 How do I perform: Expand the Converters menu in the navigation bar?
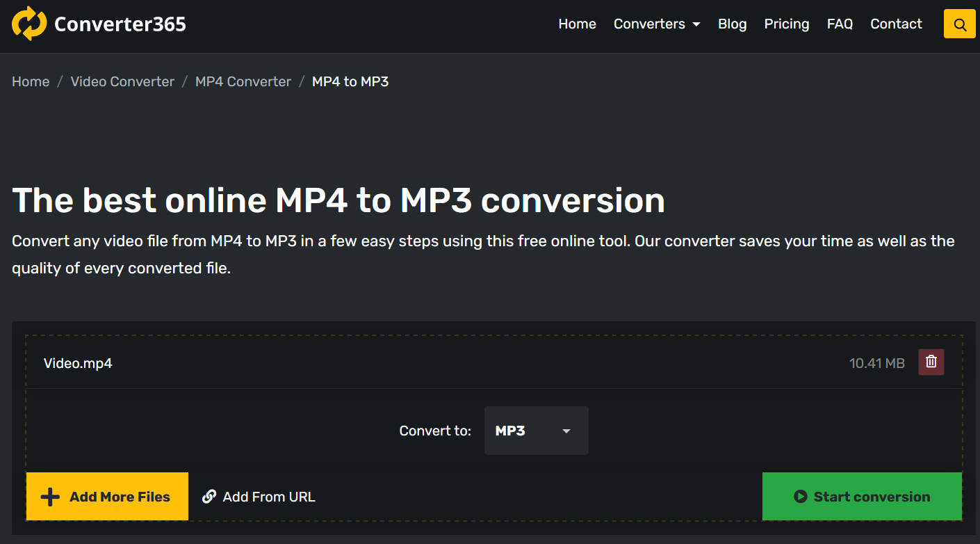click(x=656, y=24)
